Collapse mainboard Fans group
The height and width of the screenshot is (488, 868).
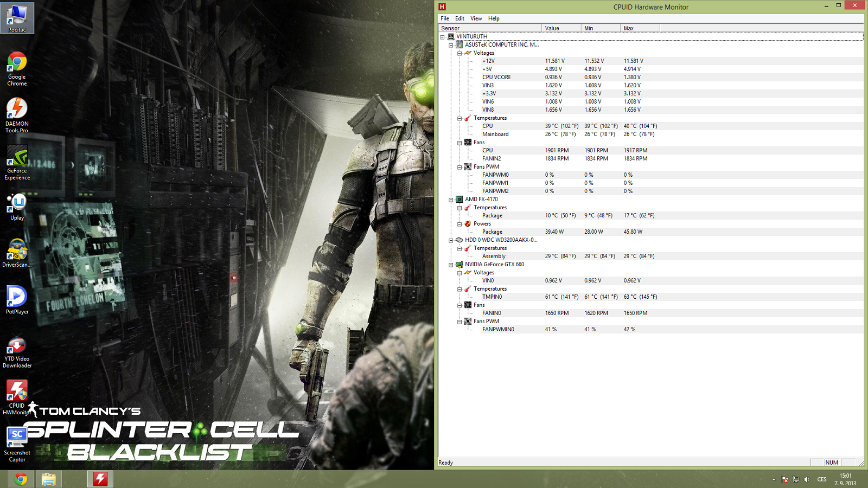(459, 143)
